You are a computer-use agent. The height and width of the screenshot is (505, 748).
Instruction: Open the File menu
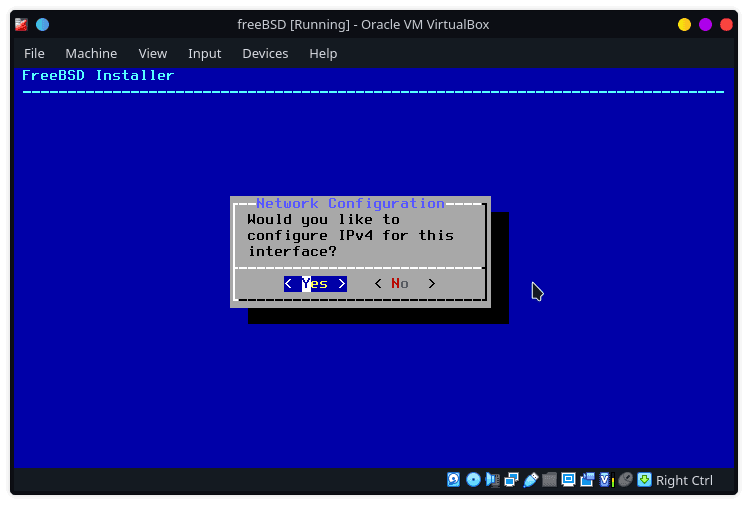click(34, 53)
